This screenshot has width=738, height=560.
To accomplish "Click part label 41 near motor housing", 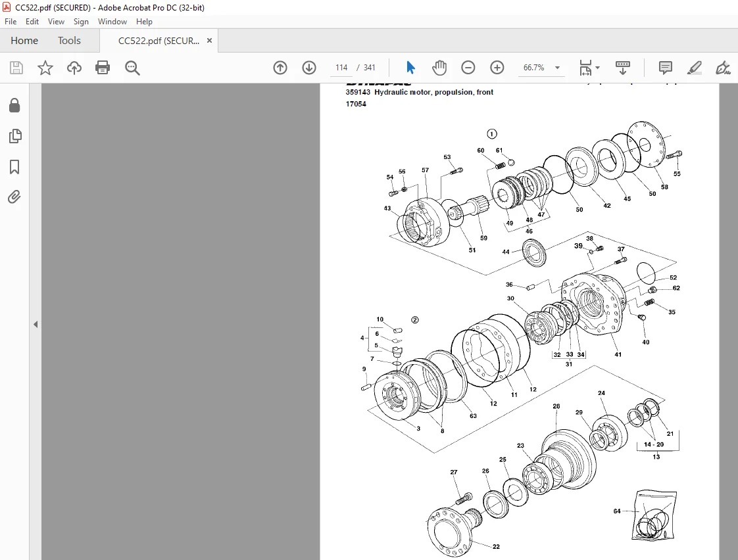I will pyautogui.click(x=618, y=354).
